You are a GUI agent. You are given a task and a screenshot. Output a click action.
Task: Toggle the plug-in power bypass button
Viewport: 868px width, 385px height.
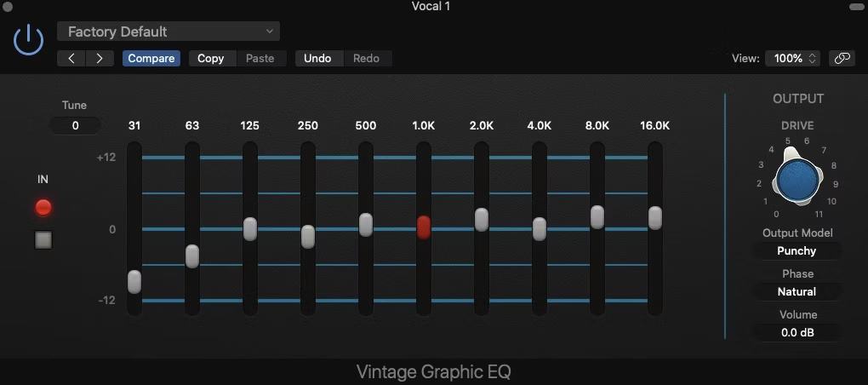28,39
